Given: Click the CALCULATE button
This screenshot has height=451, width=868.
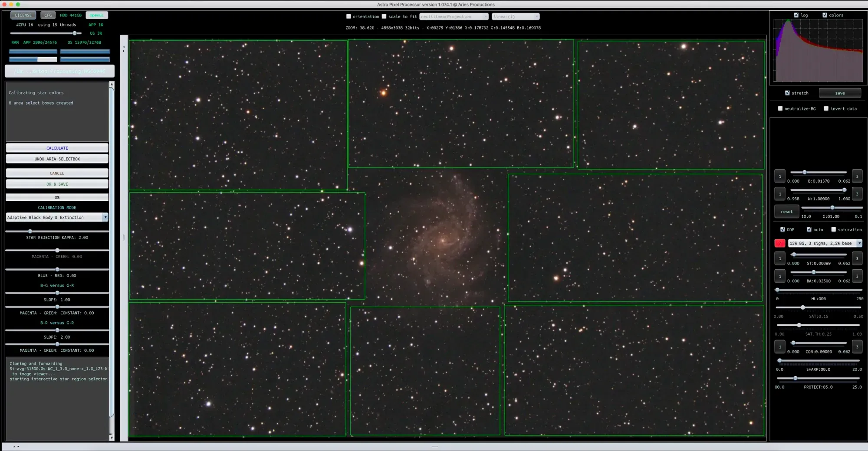Looking at the screenshot, I should tap(57, 148).
